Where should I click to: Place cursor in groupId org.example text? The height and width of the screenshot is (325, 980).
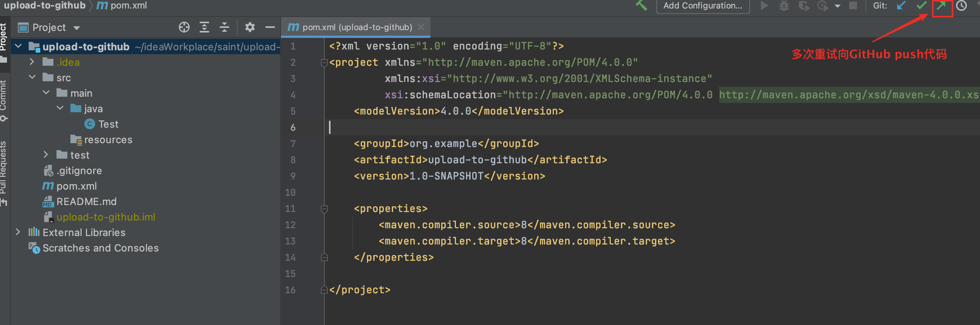coord(443,144)
